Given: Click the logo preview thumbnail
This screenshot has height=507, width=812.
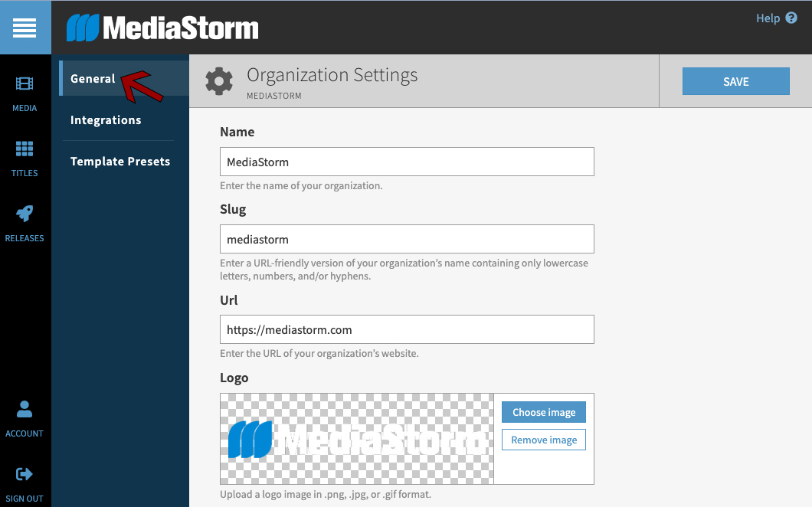Looking at the screenshot, I should tap(357, 439).
